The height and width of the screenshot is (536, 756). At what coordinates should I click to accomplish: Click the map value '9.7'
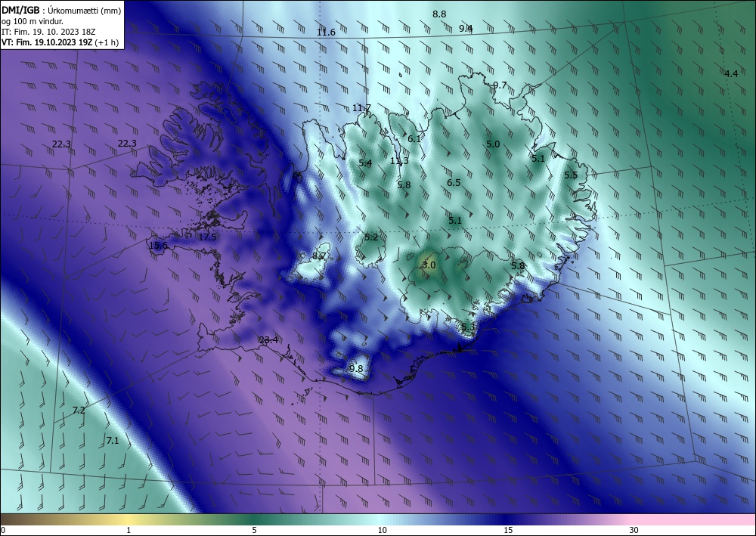pyautogui.click(x=500, y=85)
